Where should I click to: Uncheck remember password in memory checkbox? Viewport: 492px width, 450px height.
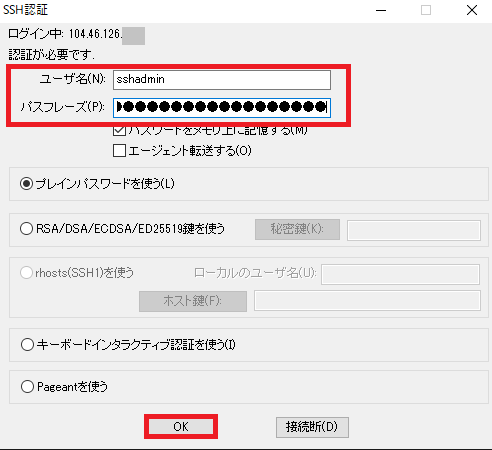[119, 130]
